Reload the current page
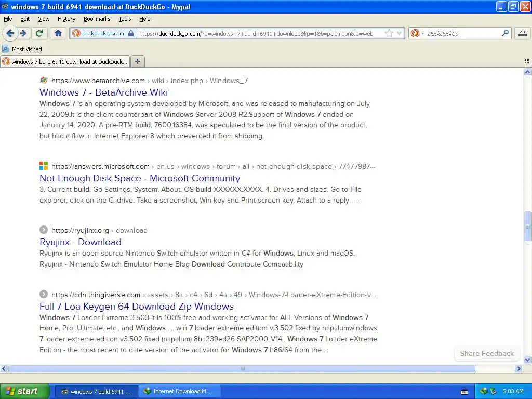The width and height of the screenshot is (532, 399). [x=39, y=33]
